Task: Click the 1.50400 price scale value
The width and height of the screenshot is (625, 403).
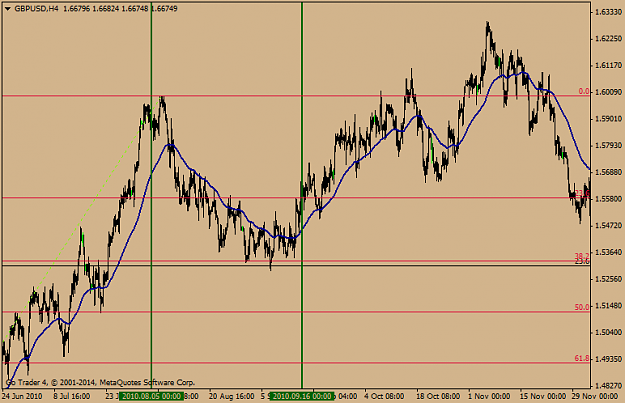Action: 608,332
